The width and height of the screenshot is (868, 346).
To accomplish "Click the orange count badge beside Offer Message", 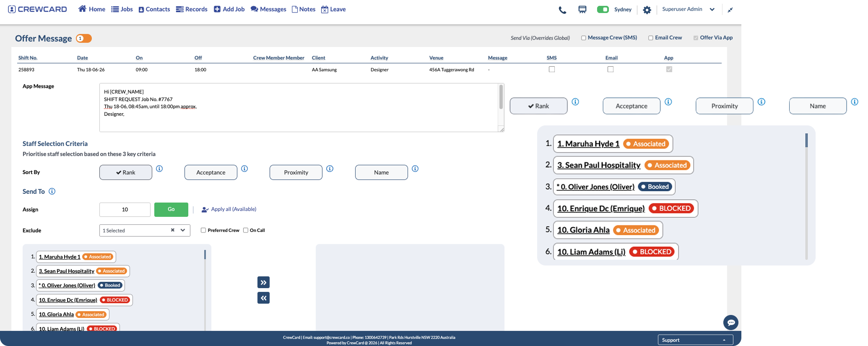I will 84,38.
